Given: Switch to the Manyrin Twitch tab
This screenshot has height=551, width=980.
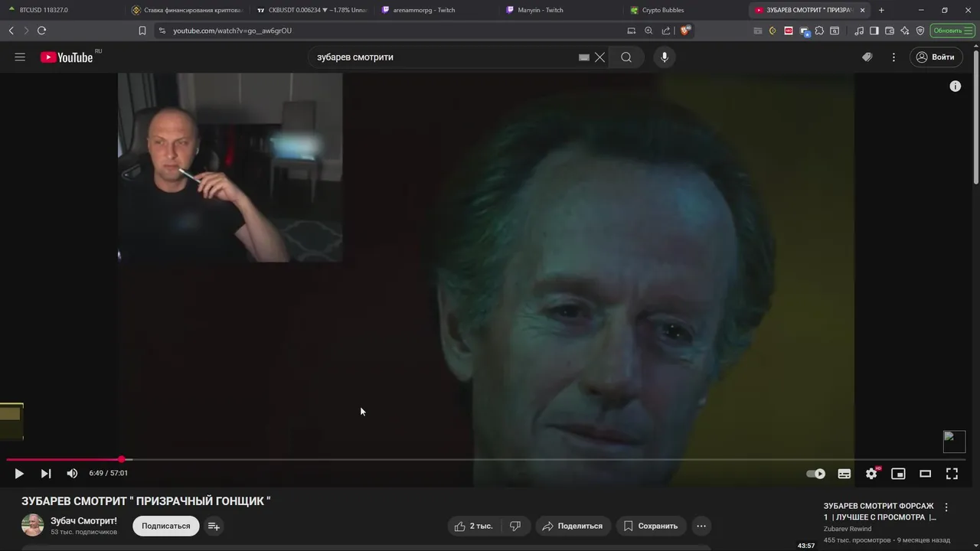Looking at the screenshot, I should [x=561, y=10].
